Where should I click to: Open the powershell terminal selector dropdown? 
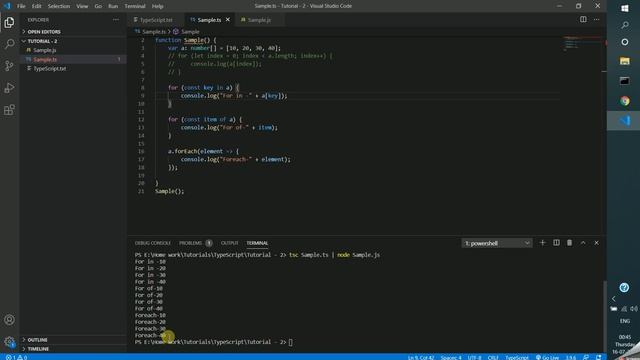point(497,243)
